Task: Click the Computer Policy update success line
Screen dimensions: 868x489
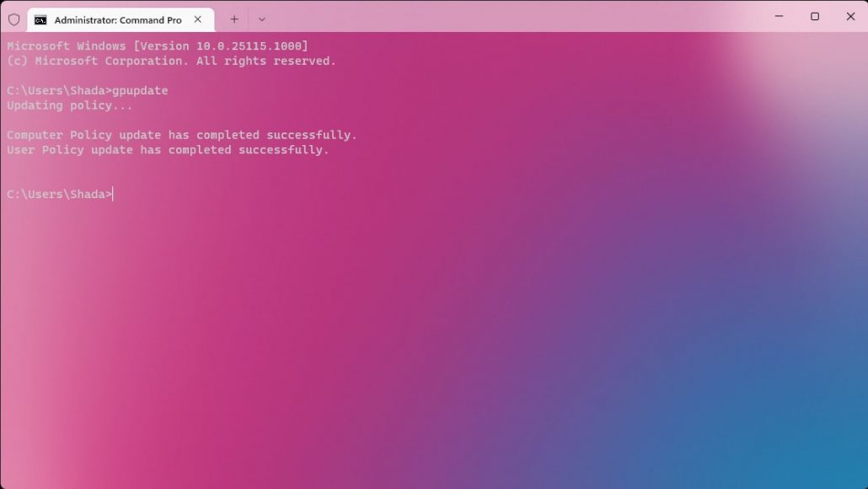Action: 181,135
